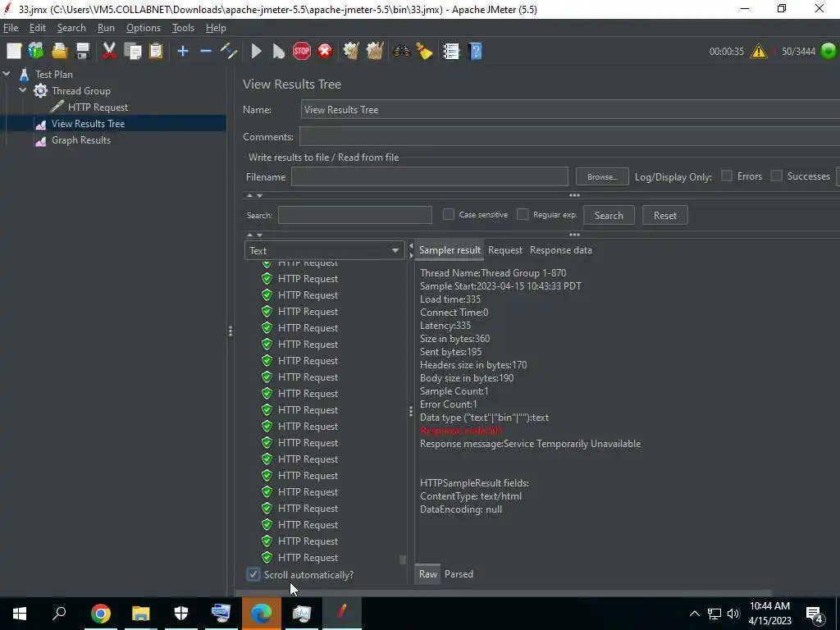Open the File menu
This screenshot has height=630, width=840.
(x=11, y=28)
